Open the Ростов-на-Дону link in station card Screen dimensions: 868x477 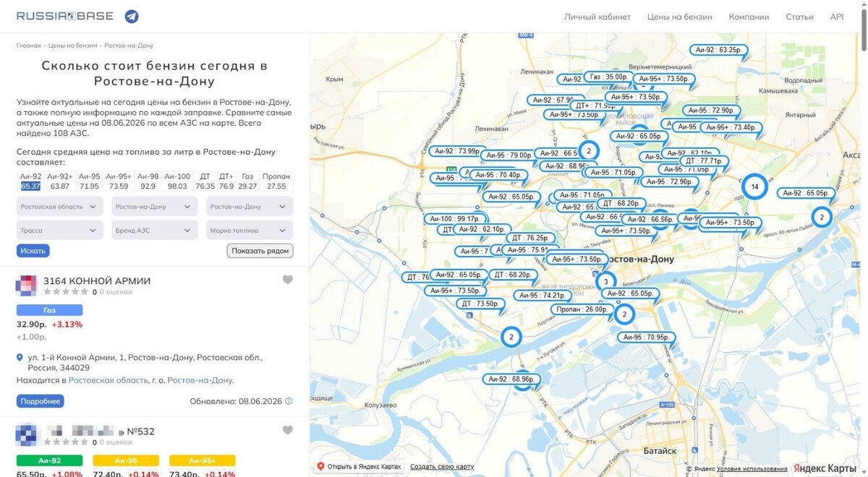coord(200,380)
